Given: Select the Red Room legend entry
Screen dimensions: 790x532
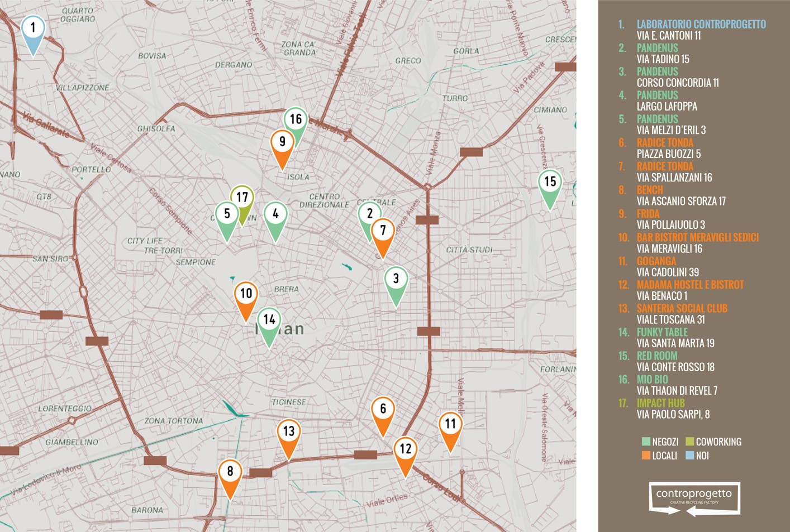Looking at the screenshot, I should tap(657, 356).
